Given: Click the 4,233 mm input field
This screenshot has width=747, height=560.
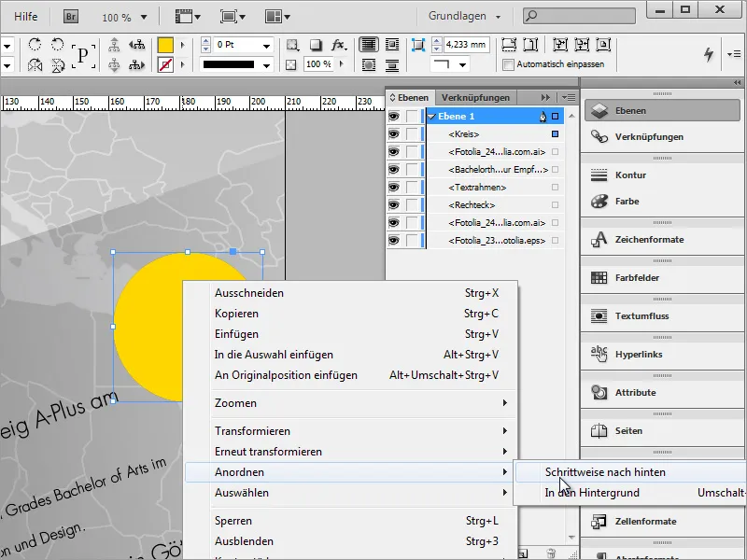Looking at the screenshot, I should click(x=466, y=45).
